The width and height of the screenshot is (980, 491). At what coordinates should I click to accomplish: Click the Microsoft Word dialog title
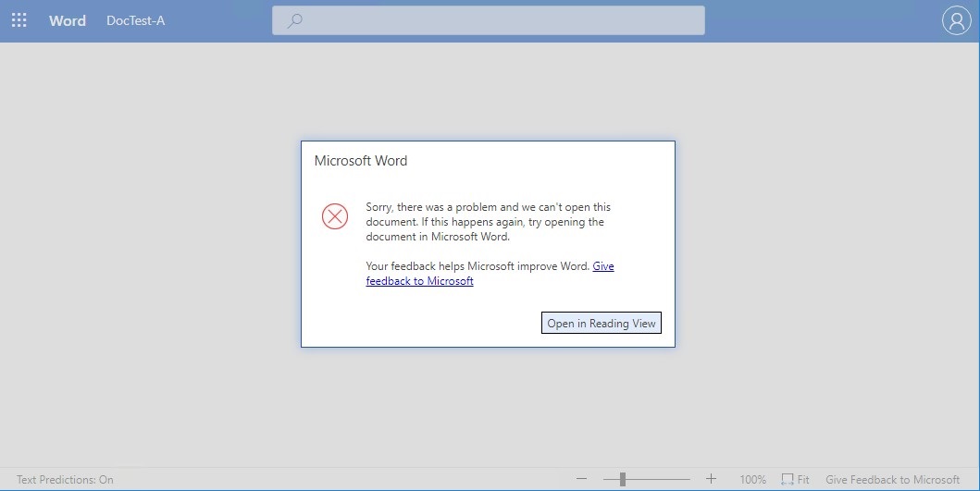[x=361, y=161]
